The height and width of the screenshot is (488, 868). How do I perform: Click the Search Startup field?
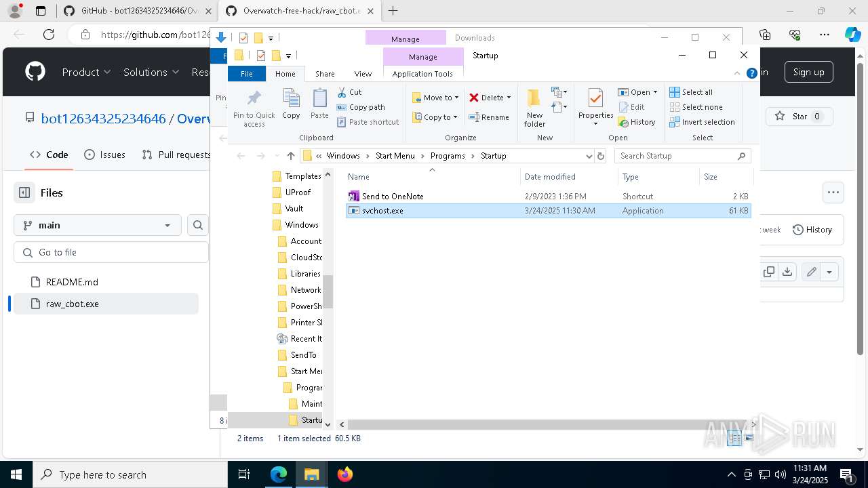pos(683,156)
